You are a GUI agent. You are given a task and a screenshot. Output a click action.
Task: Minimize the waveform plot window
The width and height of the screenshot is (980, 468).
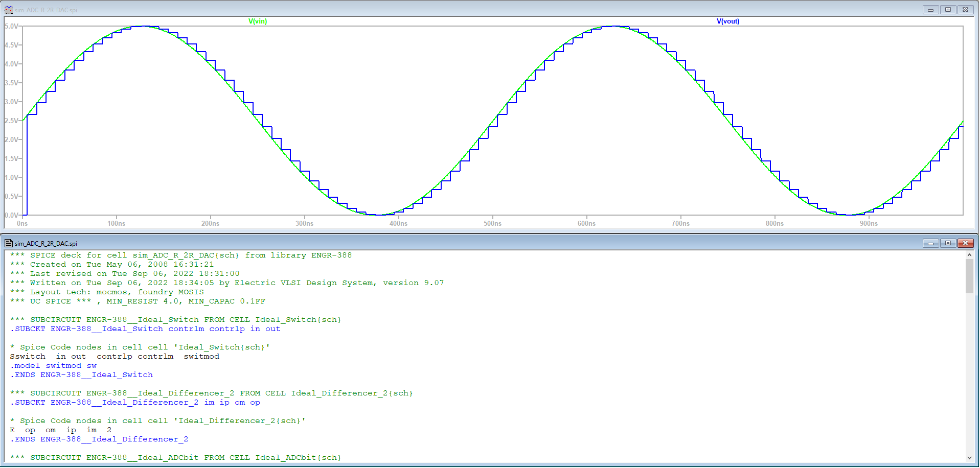930,10
